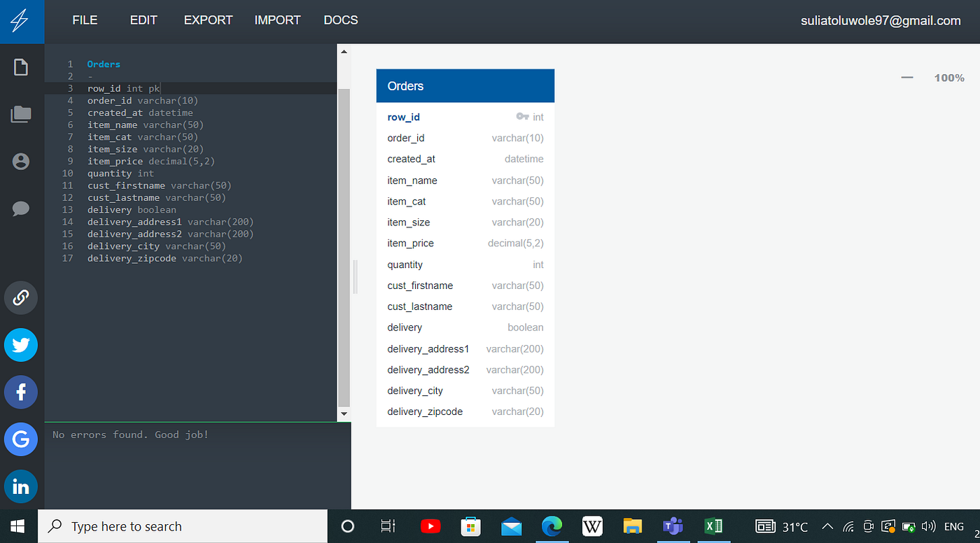Zoom out using the minus icon
The width and height of the screenshot is (980, 543).
coord(907,78)
